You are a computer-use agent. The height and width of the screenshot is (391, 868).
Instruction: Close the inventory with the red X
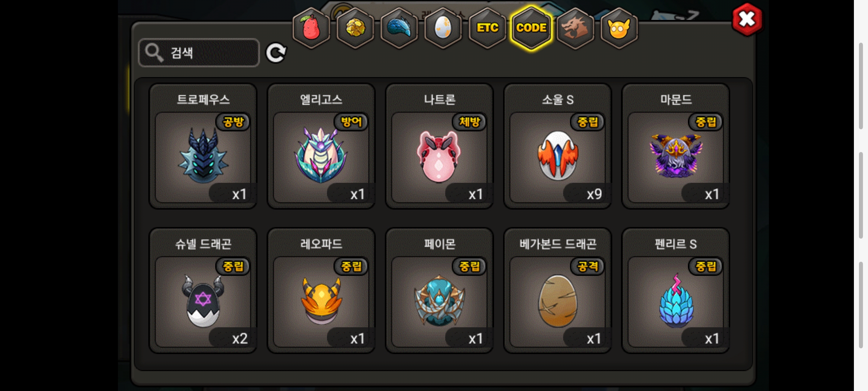click(x=747, y=19)
